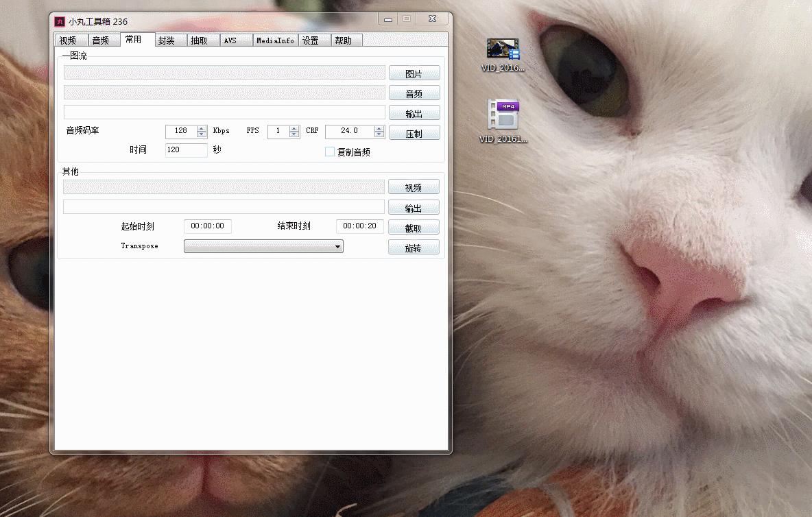Expand the Transpose dropdown
Screen dimensions: 812x517
263,247
